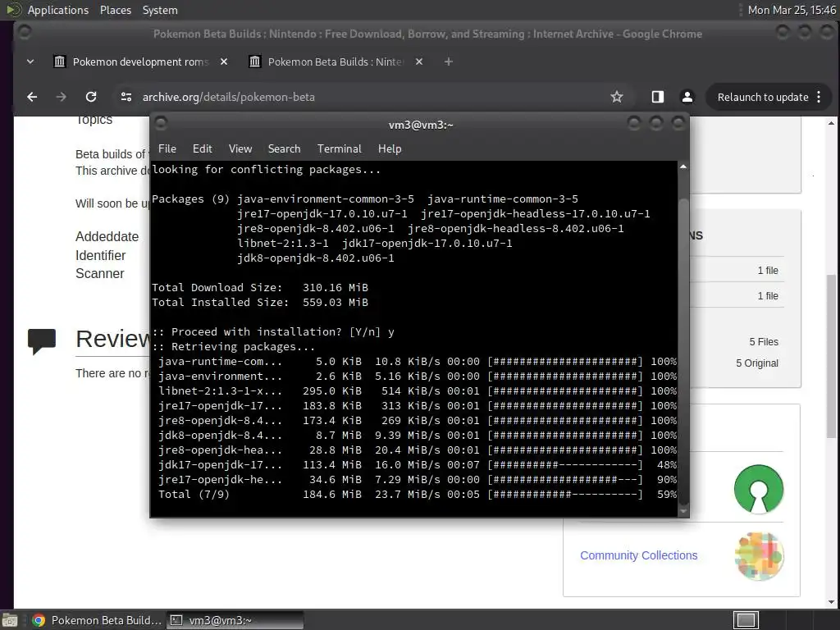Click the reviews speech bubble icon

tap(41, 340)
